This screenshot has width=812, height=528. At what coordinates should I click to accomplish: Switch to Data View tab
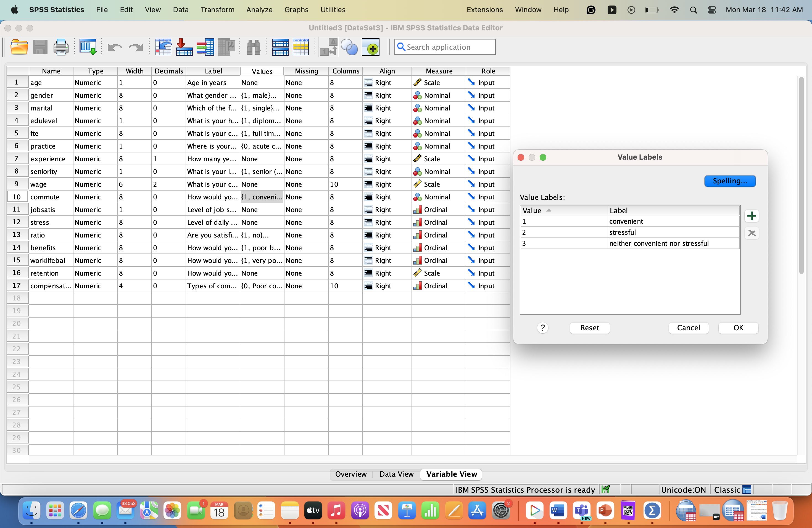click(397, 474)
